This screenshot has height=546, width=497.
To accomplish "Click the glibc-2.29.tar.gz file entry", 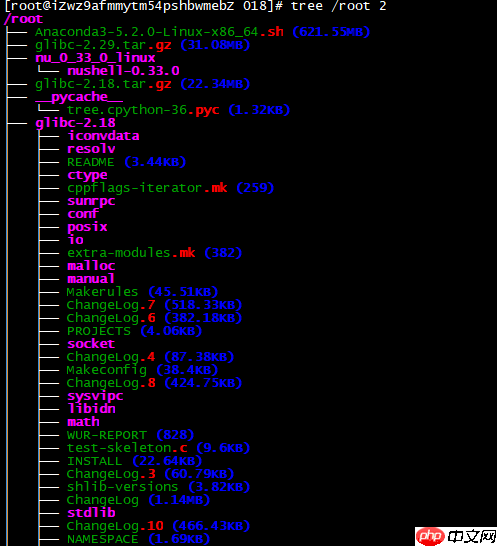I will tap(103, 45).
